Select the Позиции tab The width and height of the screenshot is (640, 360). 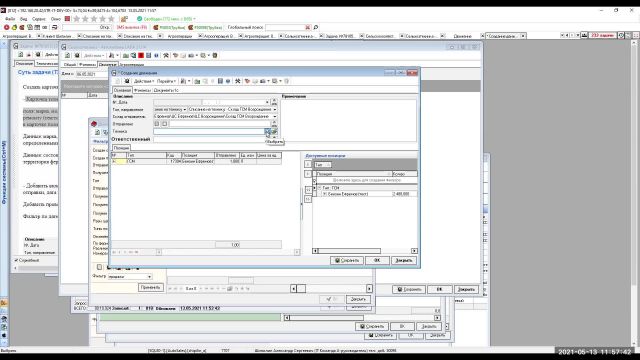[121, 148]
